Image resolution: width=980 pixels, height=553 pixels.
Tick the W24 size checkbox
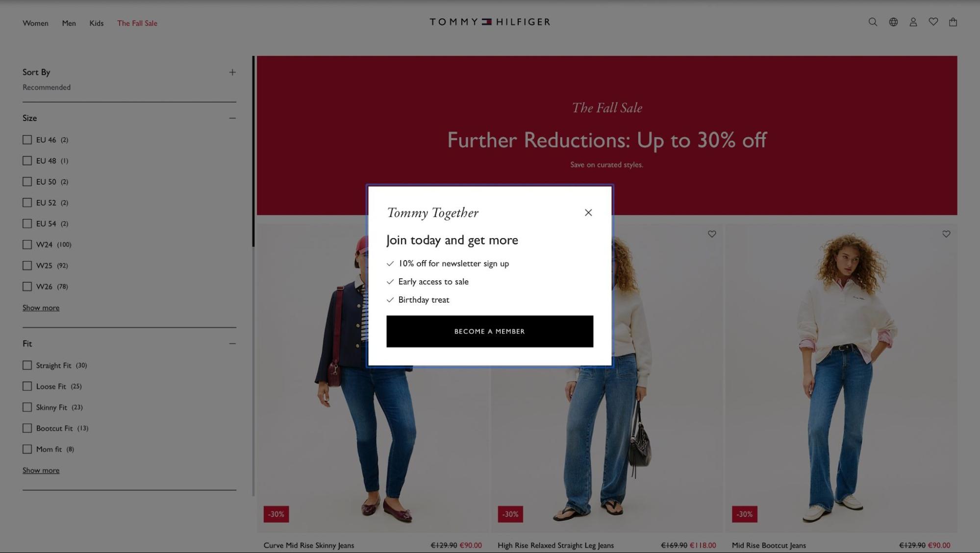27,245
